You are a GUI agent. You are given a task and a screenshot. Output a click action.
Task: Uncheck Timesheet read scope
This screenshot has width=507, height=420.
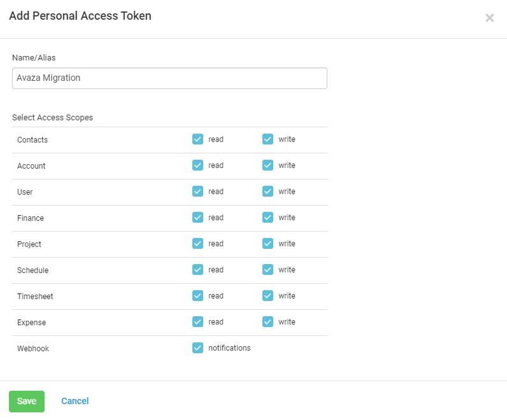[197, 296]
